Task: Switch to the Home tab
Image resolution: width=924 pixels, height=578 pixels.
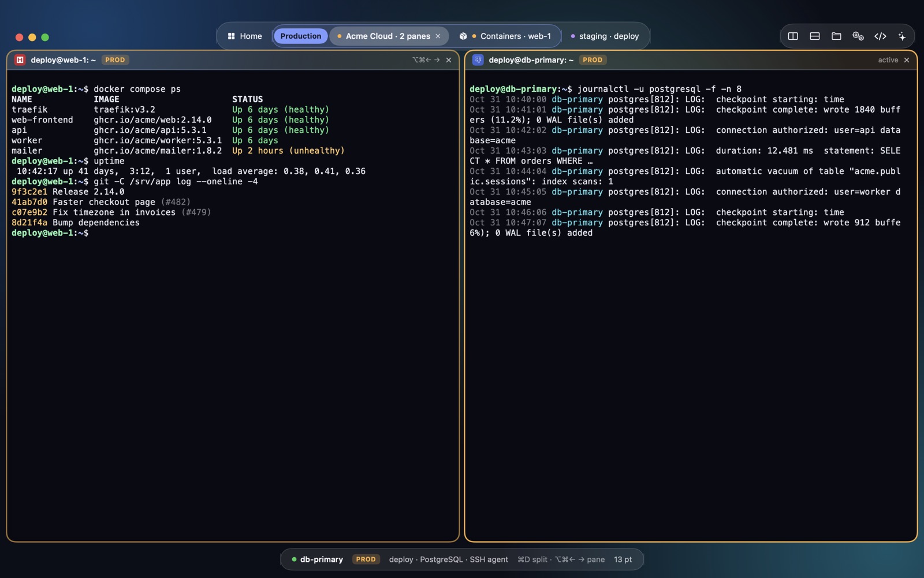Action: point(245,36)
